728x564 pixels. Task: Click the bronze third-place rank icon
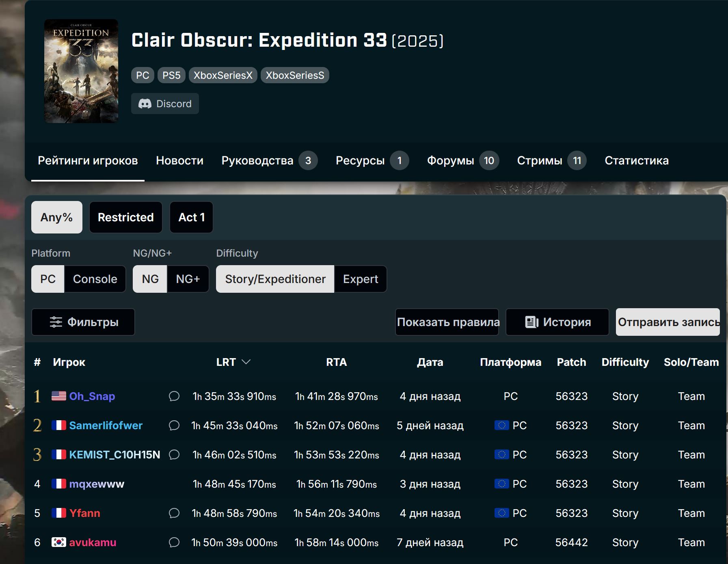coord(37,454)
